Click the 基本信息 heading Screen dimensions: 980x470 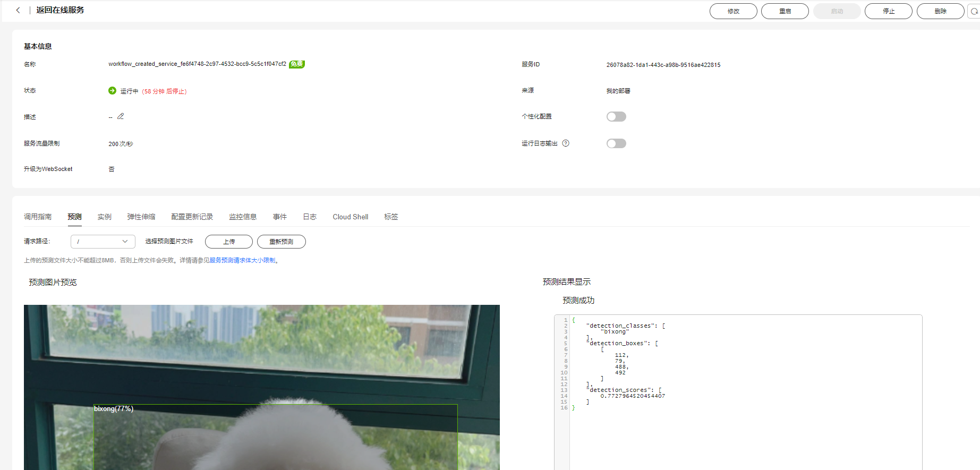[x=38, y=46]
